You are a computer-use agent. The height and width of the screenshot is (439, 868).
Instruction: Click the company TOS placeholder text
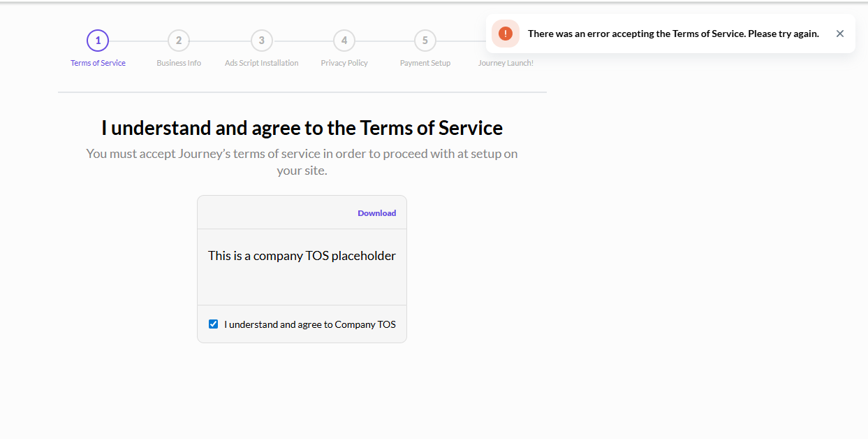302,256
